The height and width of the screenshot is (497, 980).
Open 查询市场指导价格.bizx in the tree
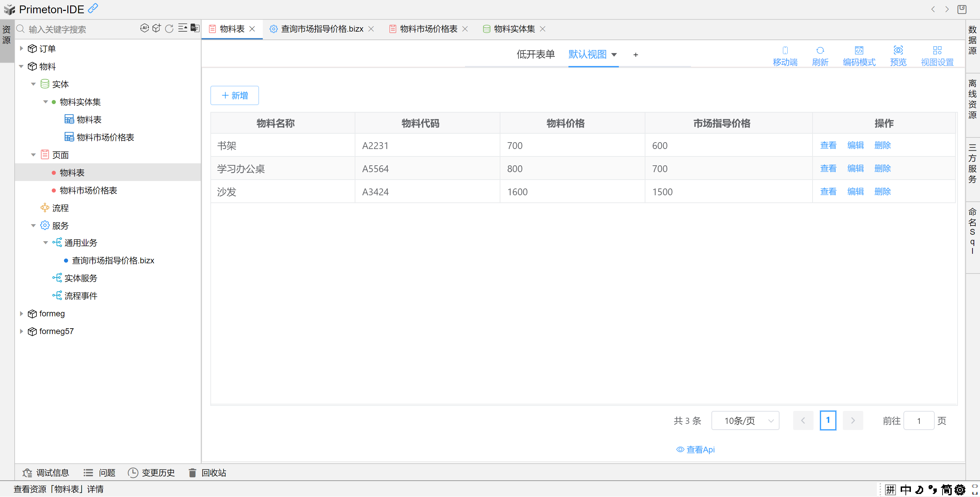[x=113, y=261]
